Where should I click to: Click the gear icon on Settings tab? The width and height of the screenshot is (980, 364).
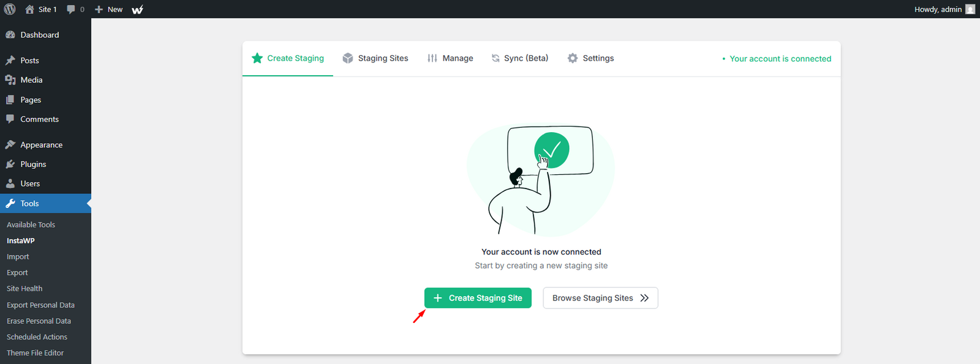point(573,58)
